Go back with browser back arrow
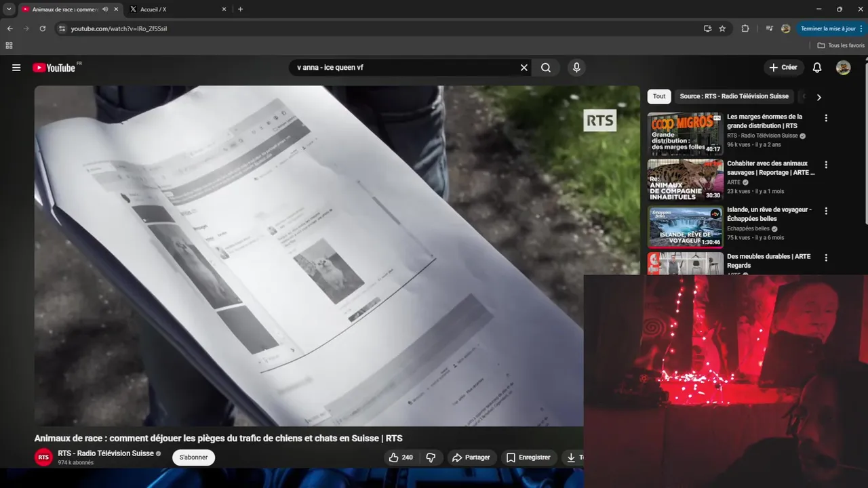 click(9, 28)
